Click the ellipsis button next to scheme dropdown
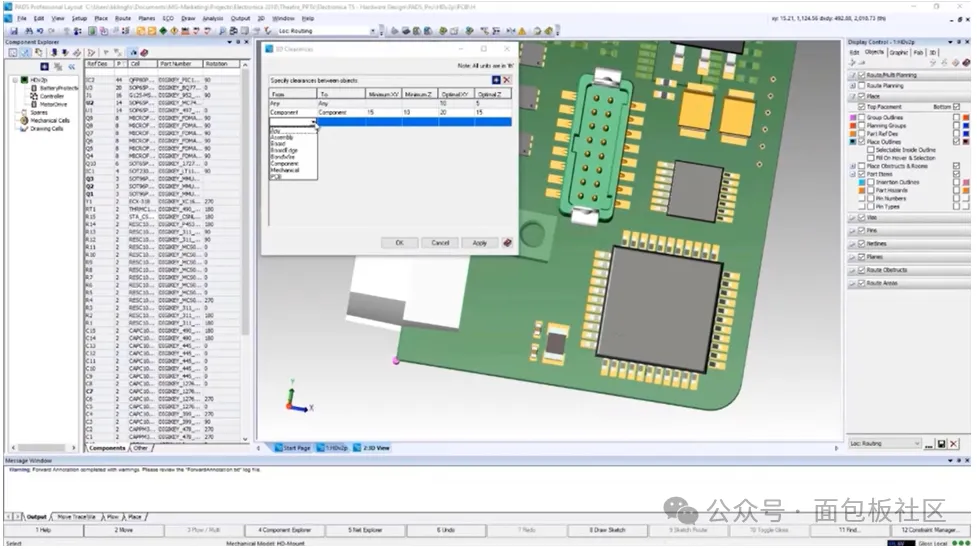The image size is (977, 549). [929, 444]
